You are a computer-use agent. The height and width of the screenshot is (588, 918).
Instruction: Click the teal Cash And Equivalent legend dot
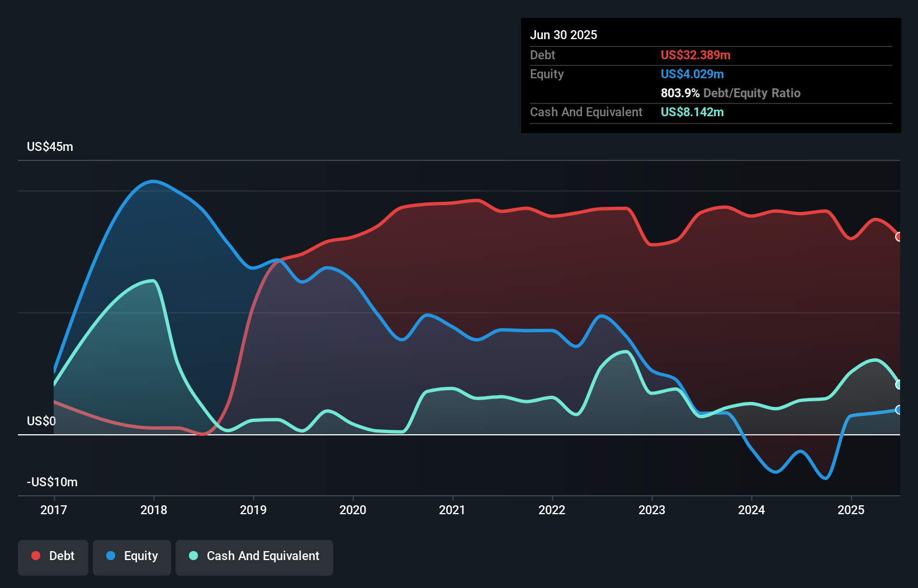192,556
